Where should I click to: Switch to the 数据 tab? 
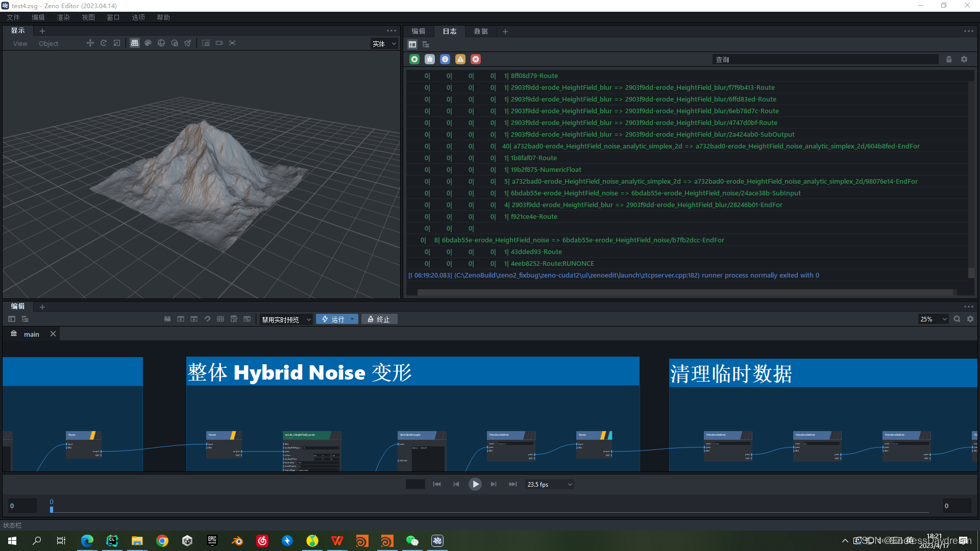(x=481, y=32)
